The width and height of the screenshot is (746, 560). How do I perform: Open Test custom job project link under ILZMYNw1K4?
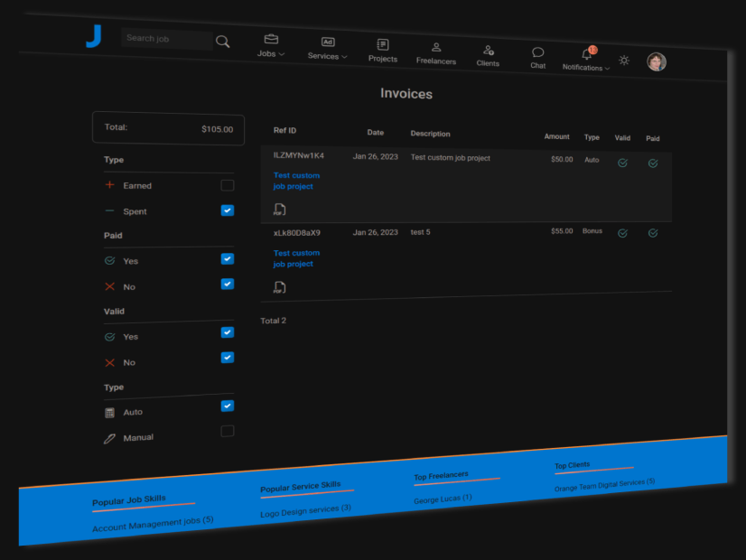click(296, 181)
